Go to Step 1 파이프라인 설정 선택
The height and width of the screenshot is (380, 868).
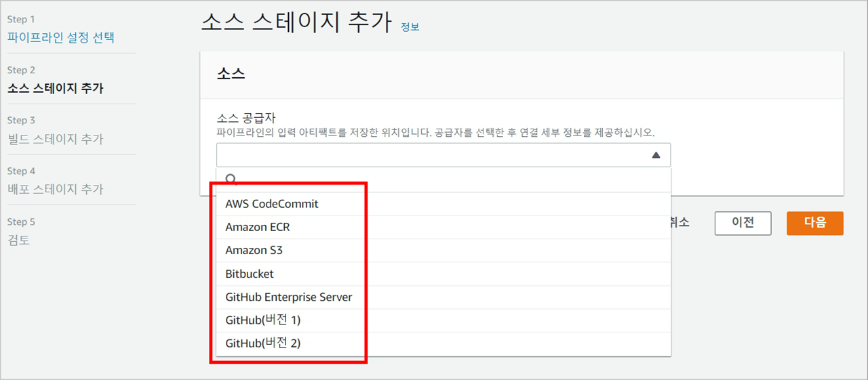(61, 37)
